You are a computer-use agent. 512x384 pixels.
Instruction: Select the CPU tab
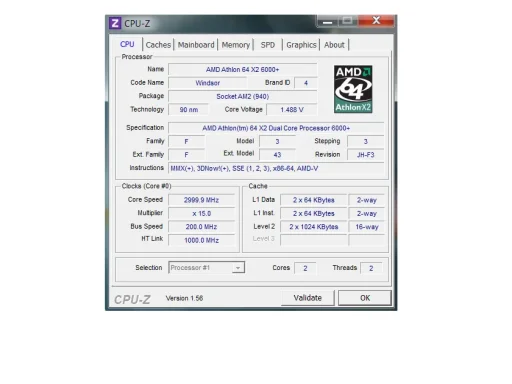pos(127,44)
